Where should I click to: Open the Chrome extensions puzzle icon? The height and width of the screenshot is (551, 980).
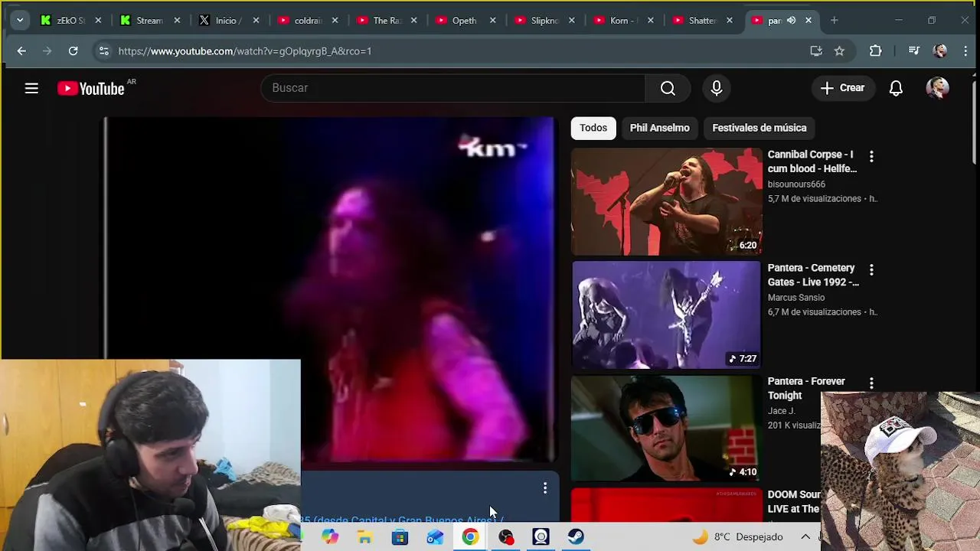(876, 51)
